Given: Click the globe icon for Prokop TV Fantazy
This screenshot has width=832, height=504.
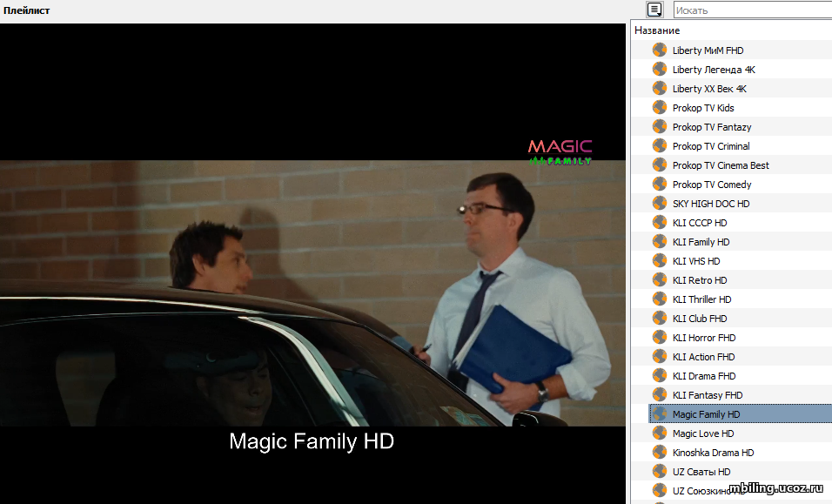Looking at the screenshot, I should pos(660,126).
